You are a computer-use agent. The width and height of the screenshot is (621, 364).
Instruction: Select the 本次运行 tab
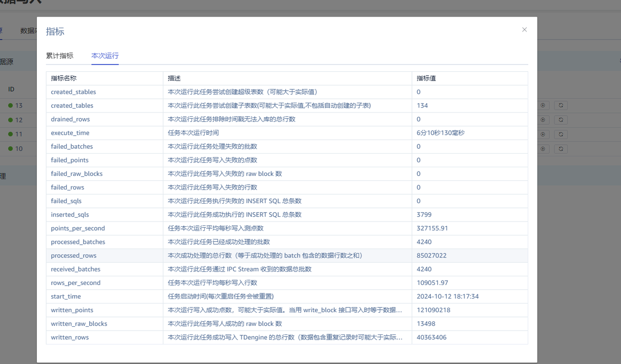(x=105, y=56)
